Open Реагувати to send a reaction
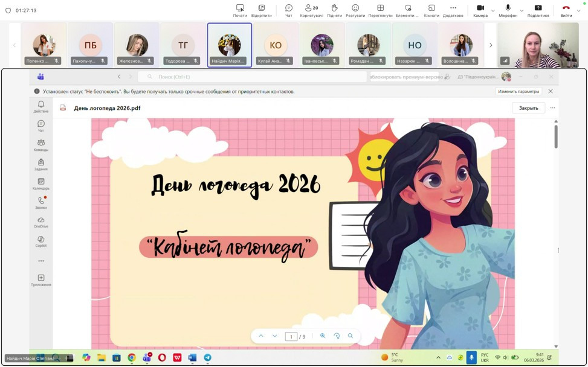Viewport: 588px width, 367px height. click(355, 8)
